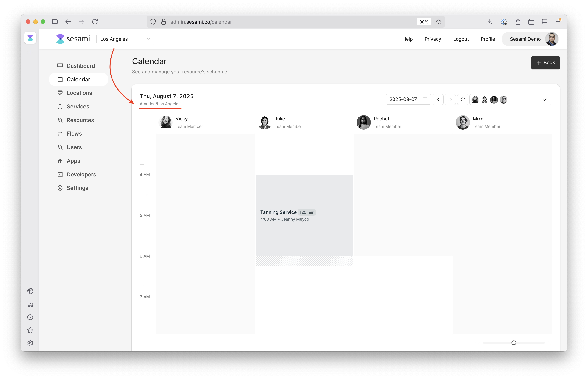Navigate to the Flows section
The image size is (588, 379).
[x=74, y=134]
